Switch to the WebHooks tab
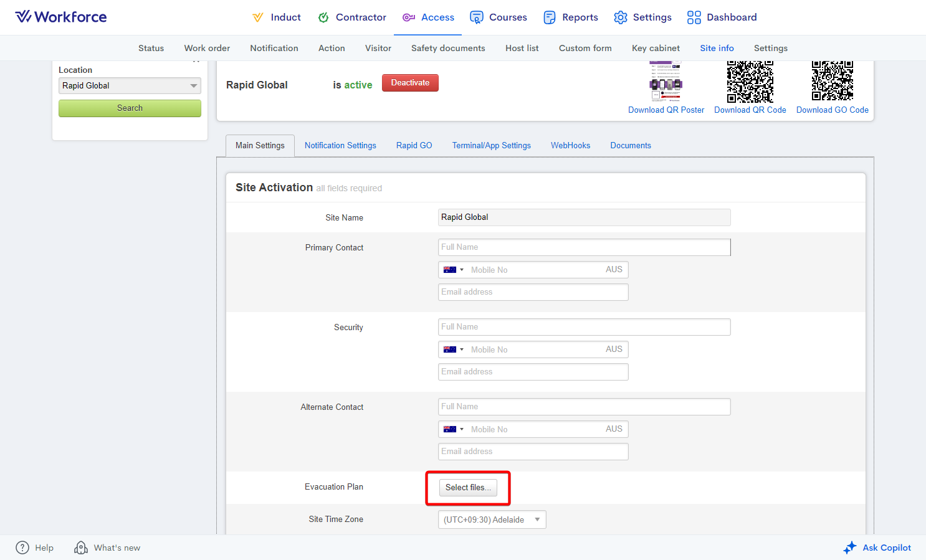The image size is (926, 560). tap(570, 145)
